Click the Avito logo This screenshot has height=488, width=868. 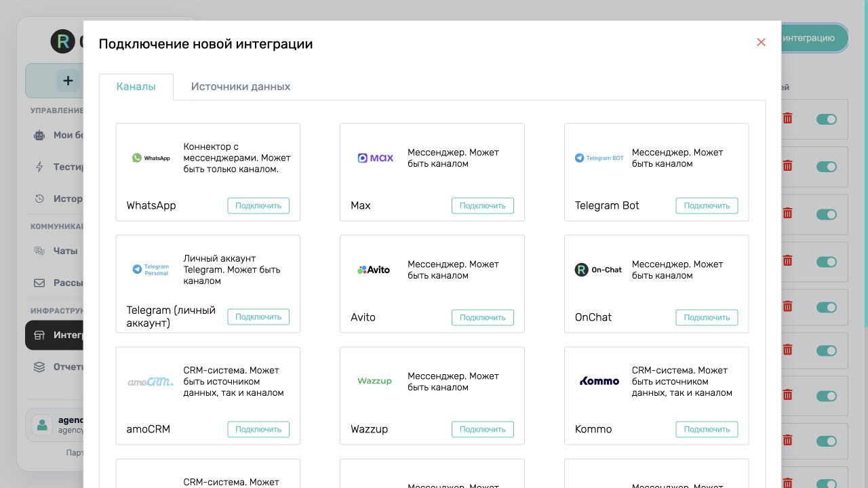pyautogui.click(x=374, y=270)
